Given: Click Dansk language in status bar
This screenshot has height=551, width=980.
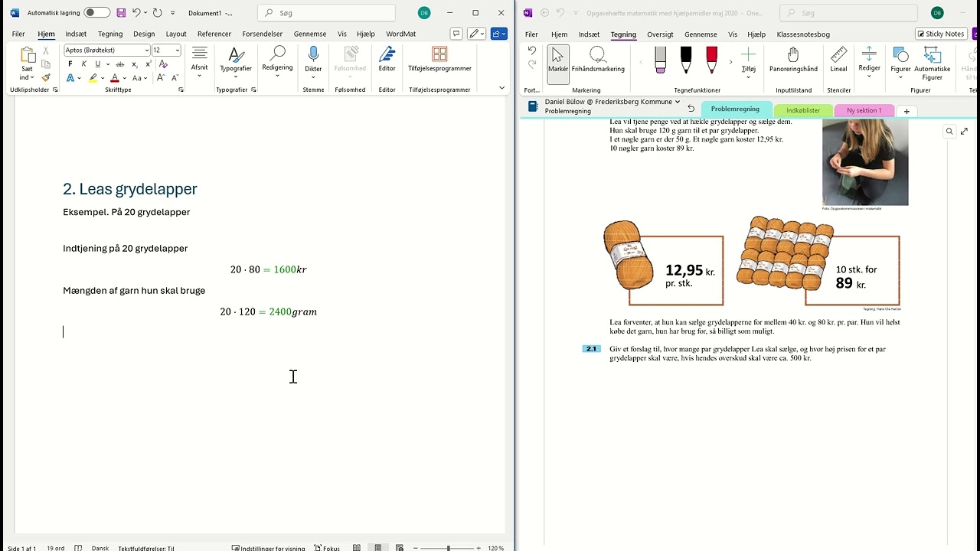Looking at the screenshot, I should [100, 548].
